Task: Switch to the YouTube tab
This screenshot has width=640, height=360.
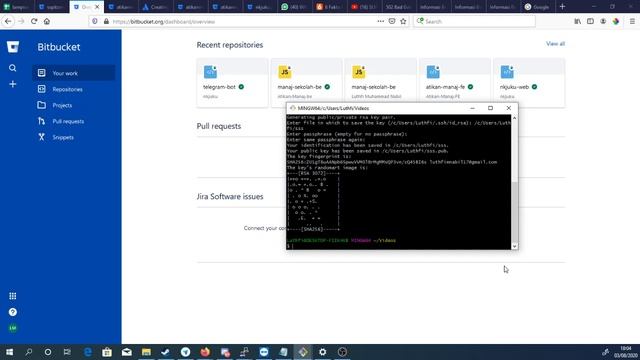Action: 365,7
